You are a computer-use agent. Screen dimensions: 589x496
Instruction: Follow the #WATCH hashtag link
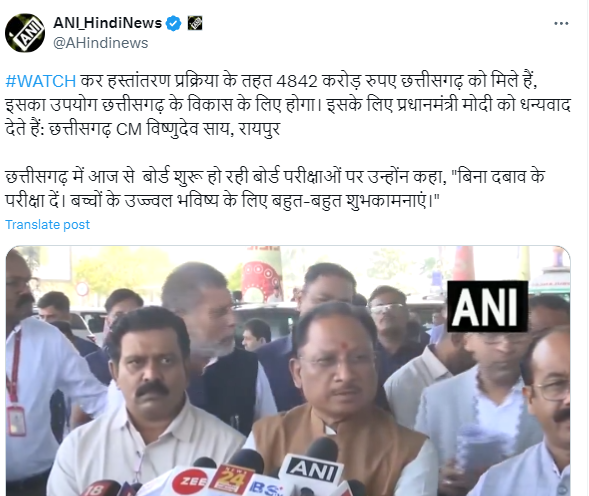click(41, 81)
